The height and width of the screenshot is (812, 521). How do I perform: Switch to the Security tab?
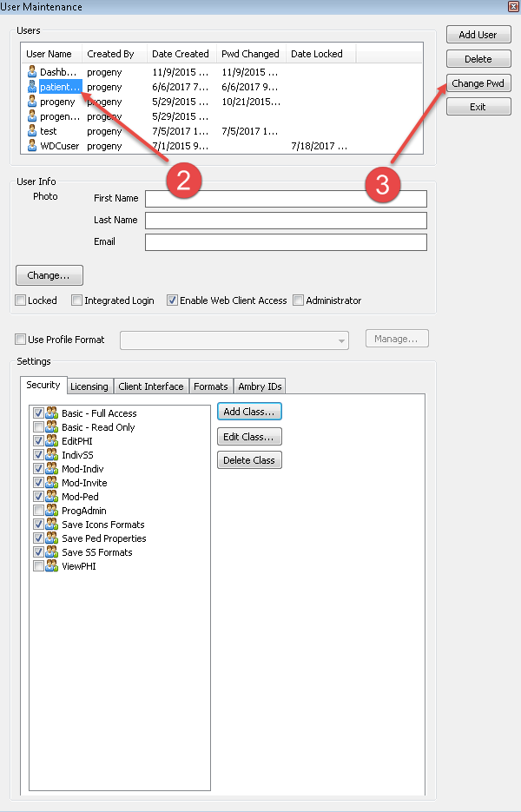(43, 385)
